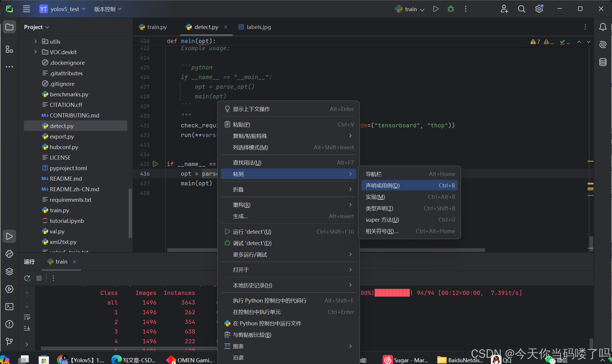612x364 pixels.
Task: Stop the running train process
Action: [39, 278]
